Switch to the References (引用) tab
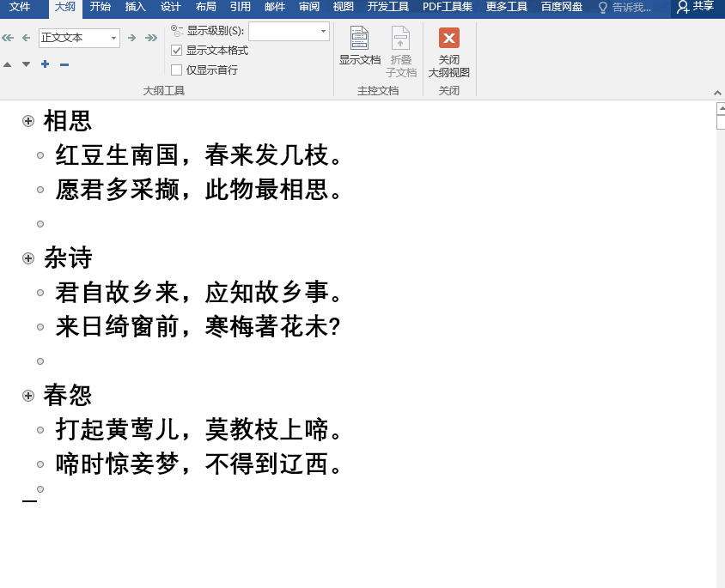The height and width of the screenshot is (588, 725). pos(241,7)
